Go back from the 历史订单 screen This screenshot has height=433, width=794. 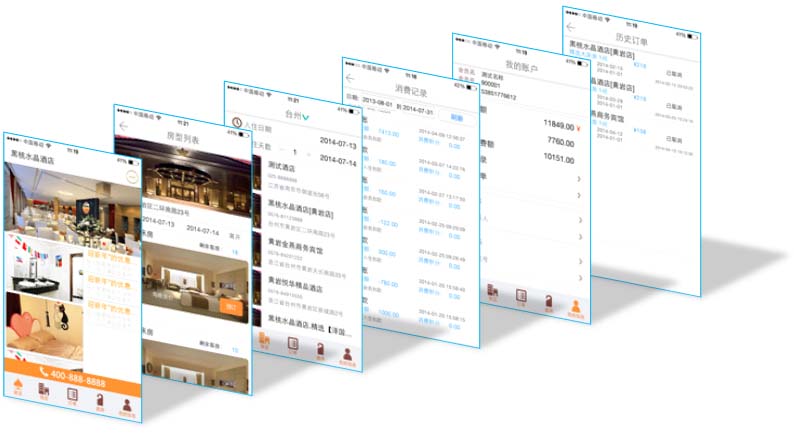click(x=571, y=28)
